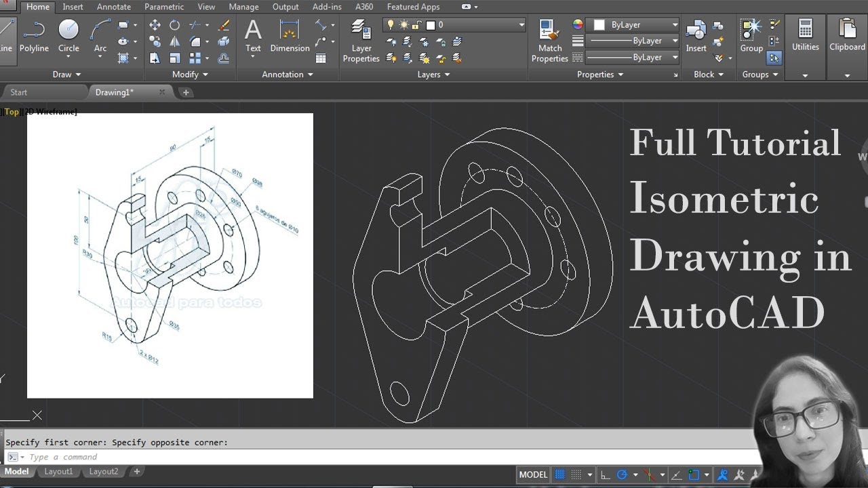Toggle Ortho mode in status bar
The width and height of the screenshot is (868, 488).
pyautogui.click(x=606, y=474)
